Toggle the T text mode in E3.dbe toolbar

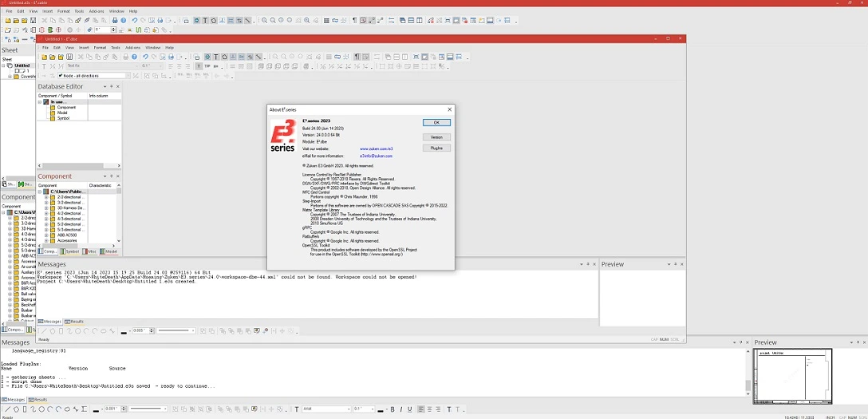(216, 57)
